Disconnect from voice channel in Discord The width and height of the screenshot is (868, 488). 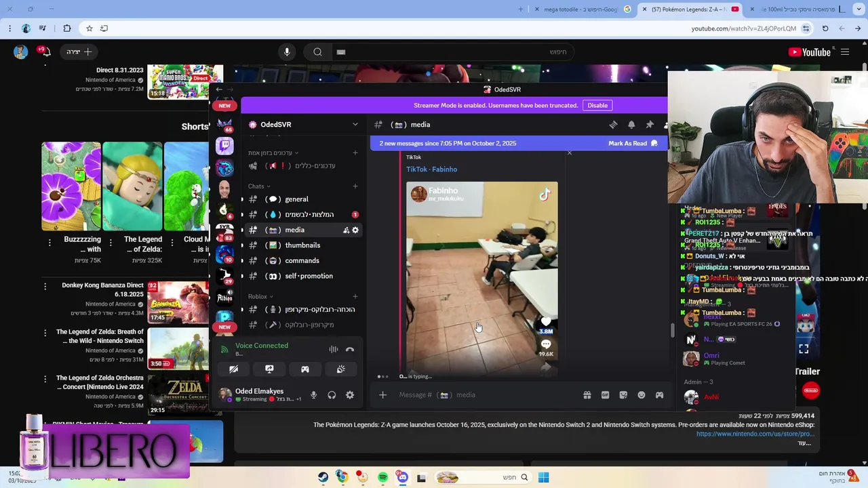tap(350, 350)
